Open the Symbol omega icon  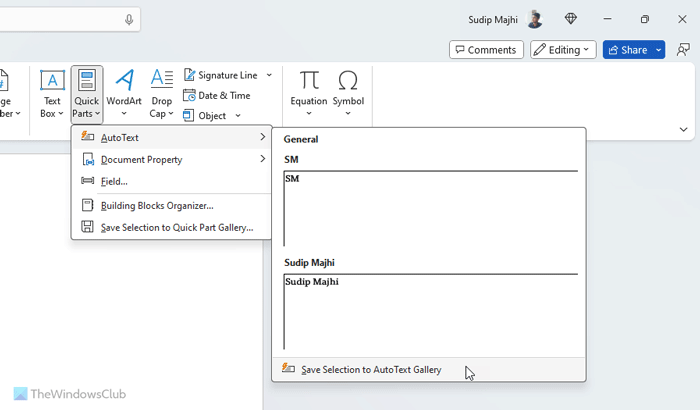tap(348, 82)
